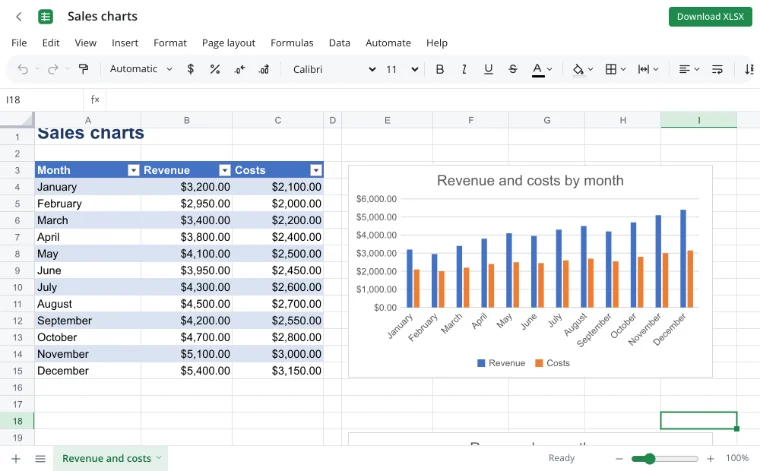Click the select-all corner box
The height and width of the screenshot is (471, 760).
[x=17, y=120]
